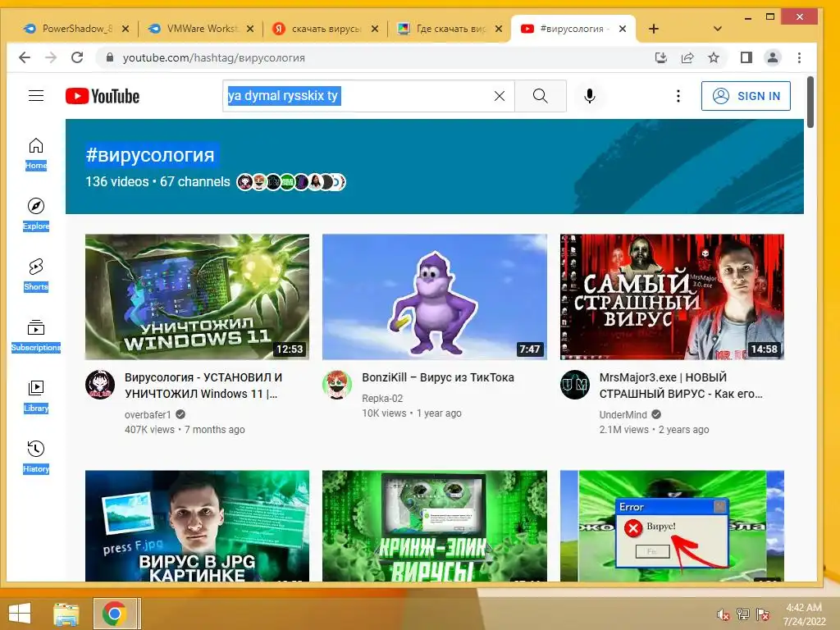The width and height of the screenshot is (840, 630).
Task: Click the #вирусология hashtag heading
Action: pos(150,155)
